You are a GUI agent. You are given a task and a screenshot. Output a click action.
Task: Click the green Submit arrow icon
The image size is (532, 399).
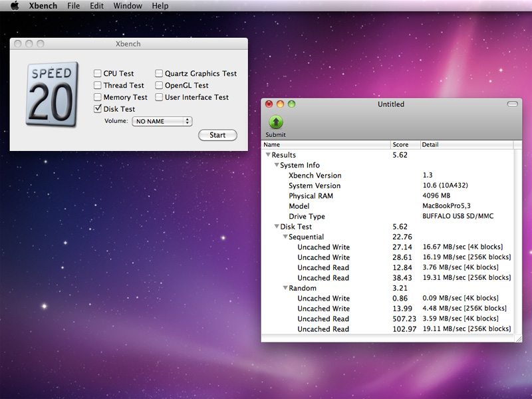tap(276, 122)
